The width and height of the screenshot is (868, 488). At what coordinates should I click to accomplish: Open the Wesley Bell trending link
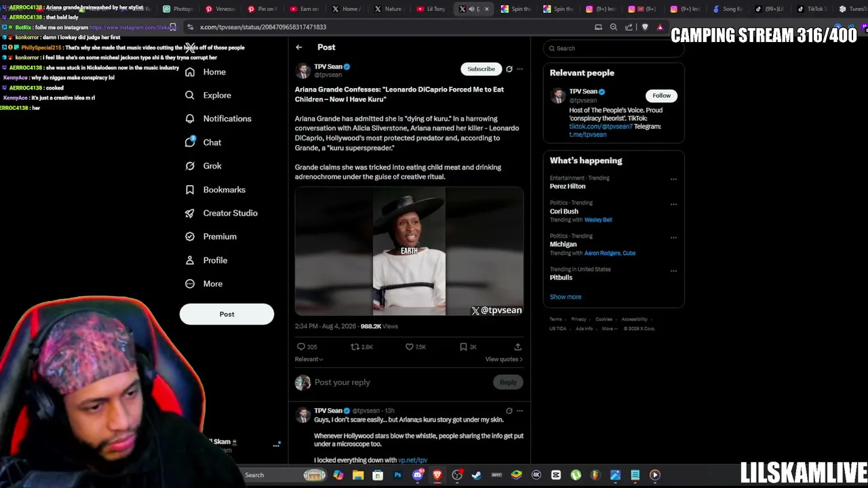[x=598, y=220]
